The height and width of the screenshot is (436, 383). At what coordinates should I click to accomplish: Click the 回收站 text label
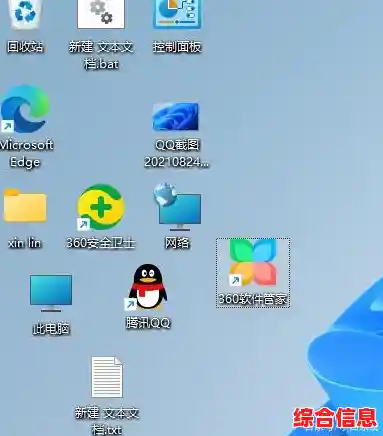(25, 47)
